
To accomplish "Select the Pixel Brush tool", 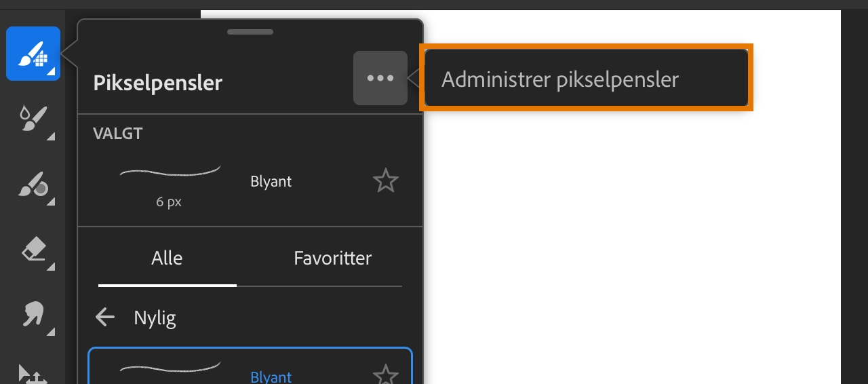I will pos(33,54).
